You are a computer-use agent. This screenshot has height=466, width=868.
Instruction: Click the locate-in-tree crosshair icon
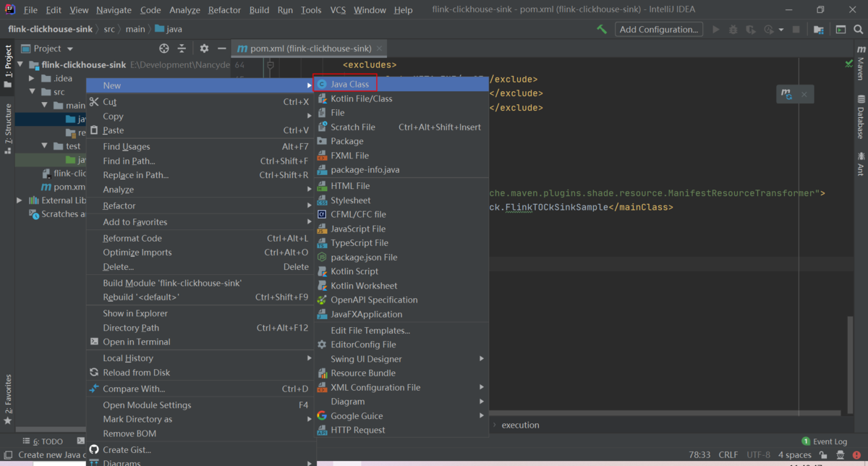coord(164,48)
